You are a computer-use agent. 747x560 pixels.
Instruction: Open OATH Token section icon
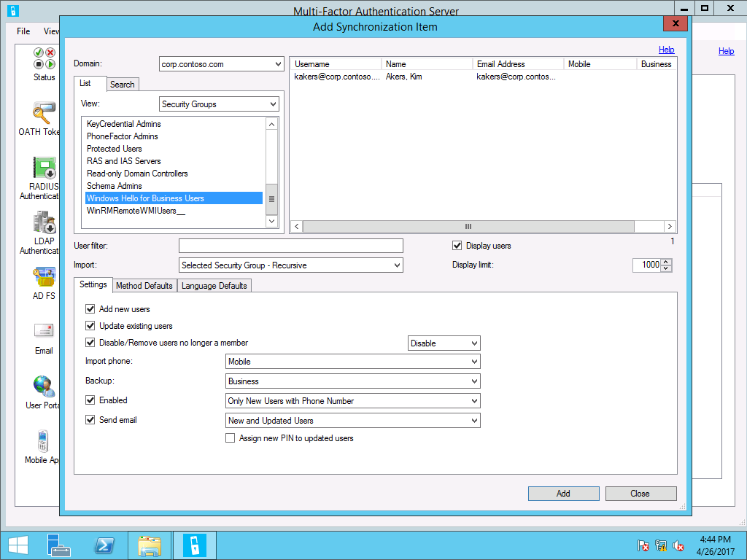point(44,113)
